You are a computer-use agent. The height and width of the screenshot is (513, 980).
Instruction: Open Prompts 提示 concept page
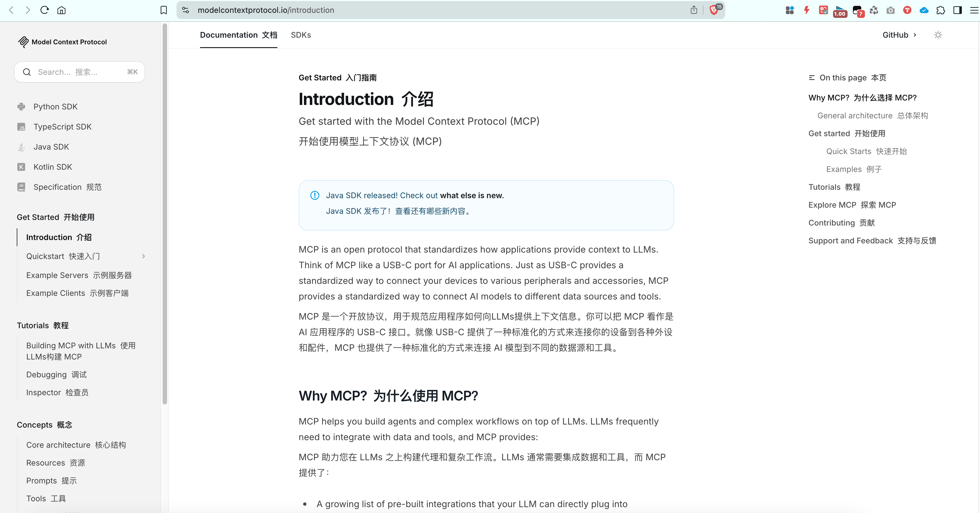(x=51, y=481)
